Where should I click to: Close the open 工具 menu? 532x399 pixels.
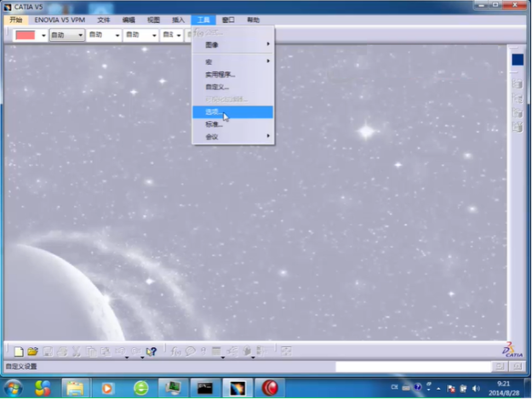click(x=203, y=20)
